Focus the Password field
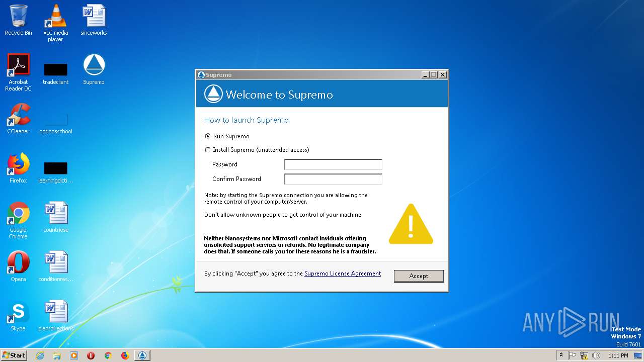 (x=333, y=164)
